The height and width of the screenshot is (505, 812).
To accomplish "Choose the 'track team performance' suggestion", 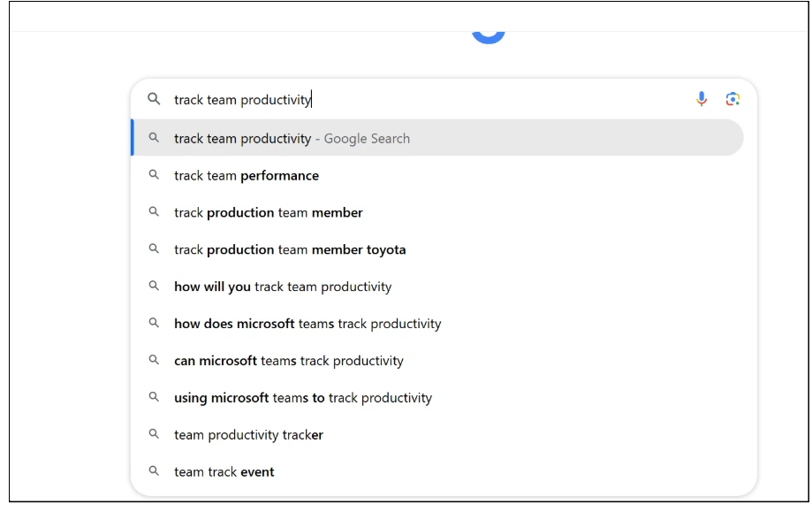I will coord(438,175).
